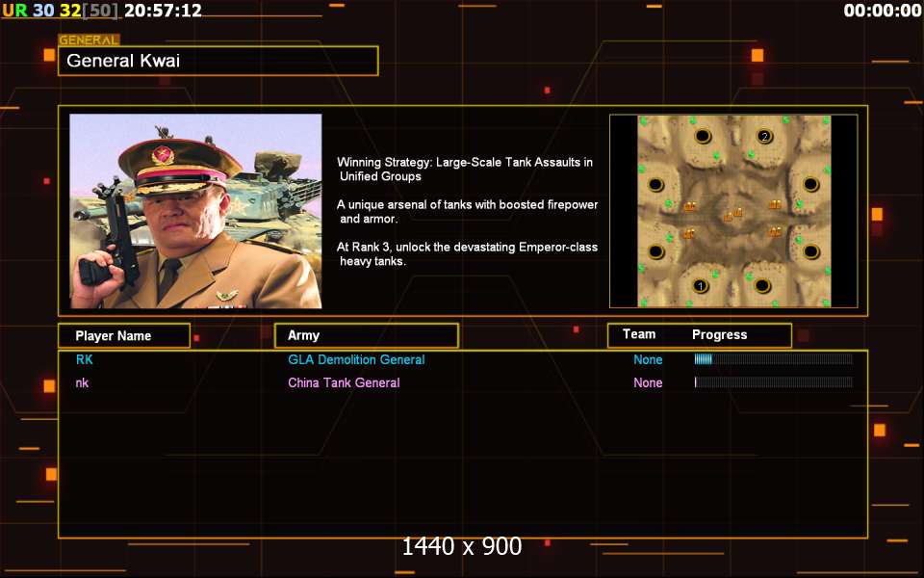Select the Player Name column header

[124, 335]
